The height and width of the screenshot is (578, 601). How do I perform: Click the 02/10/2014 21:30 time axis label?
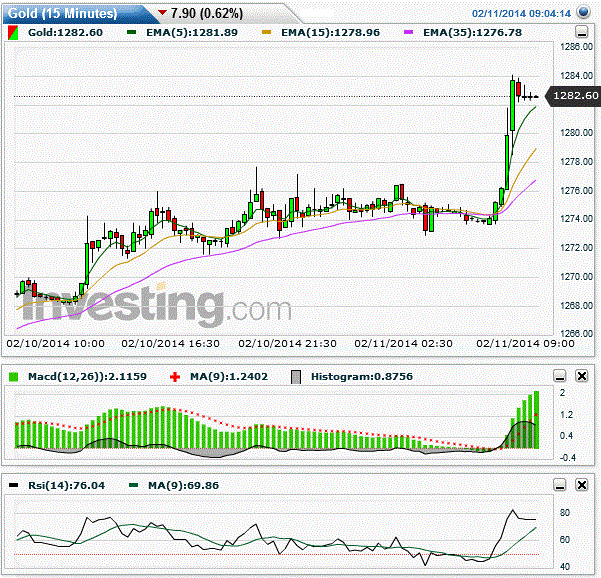click(x=287, y=343)
